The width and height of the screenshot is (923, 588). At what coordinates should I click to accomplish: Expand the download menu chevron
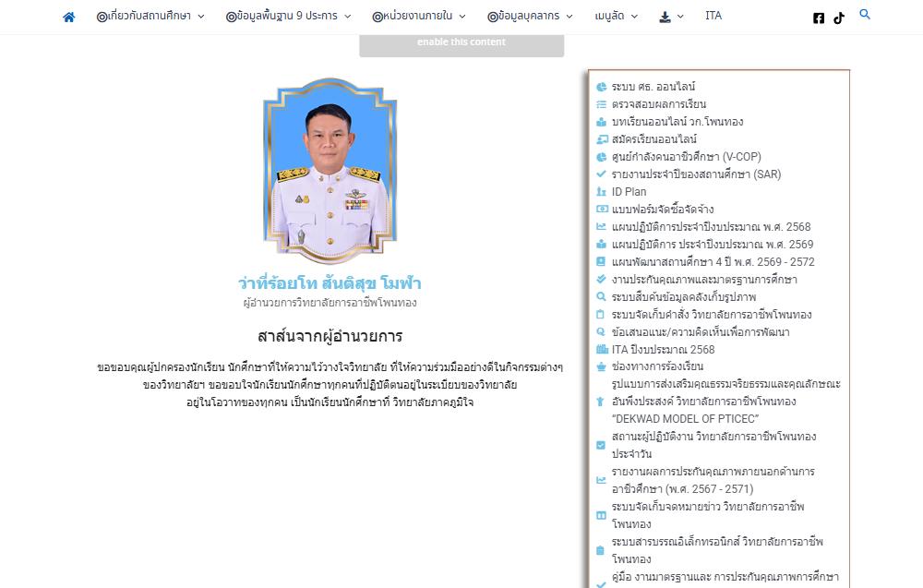tap(680, 17)
